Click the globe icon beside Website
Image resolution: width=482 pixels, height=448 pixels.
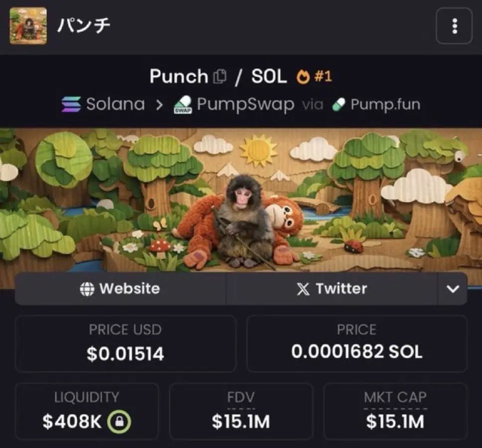87,289
